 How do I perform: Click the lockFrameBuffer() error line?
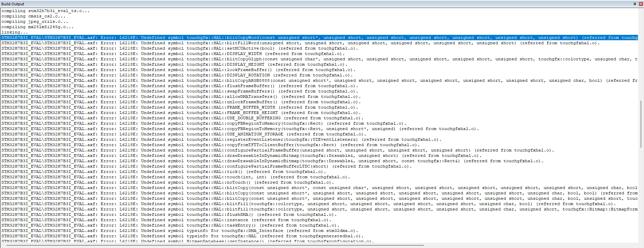tap(179, 70)
